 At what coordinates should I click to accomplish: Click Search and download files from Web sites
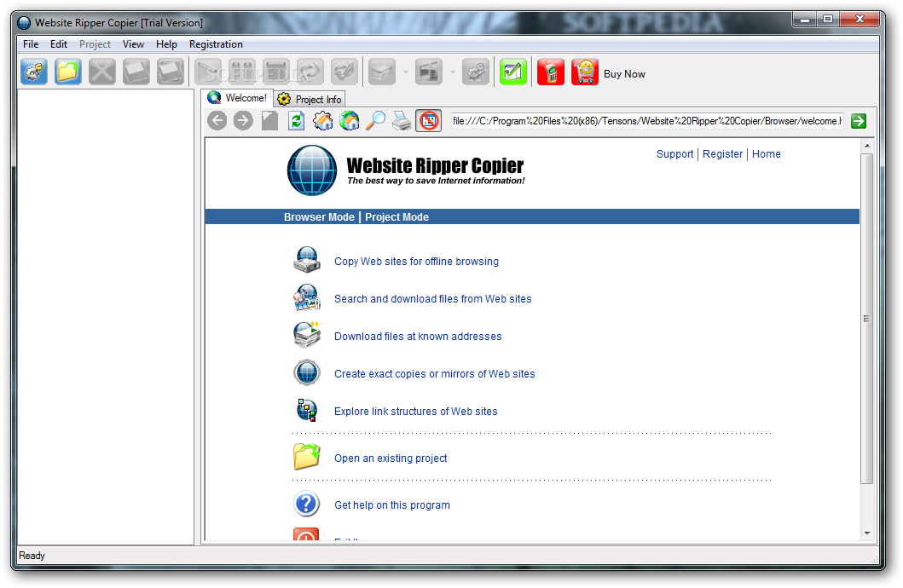(433, 298)
